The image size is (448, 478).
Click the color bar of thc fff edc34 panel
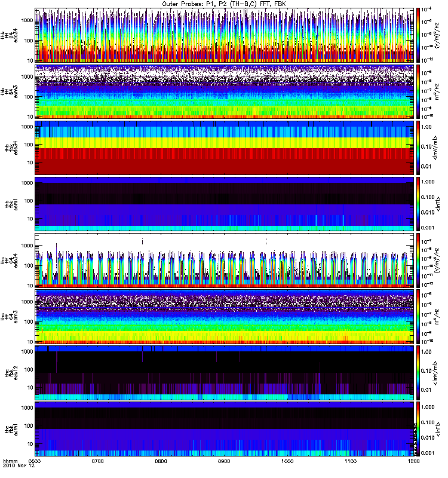418,261
